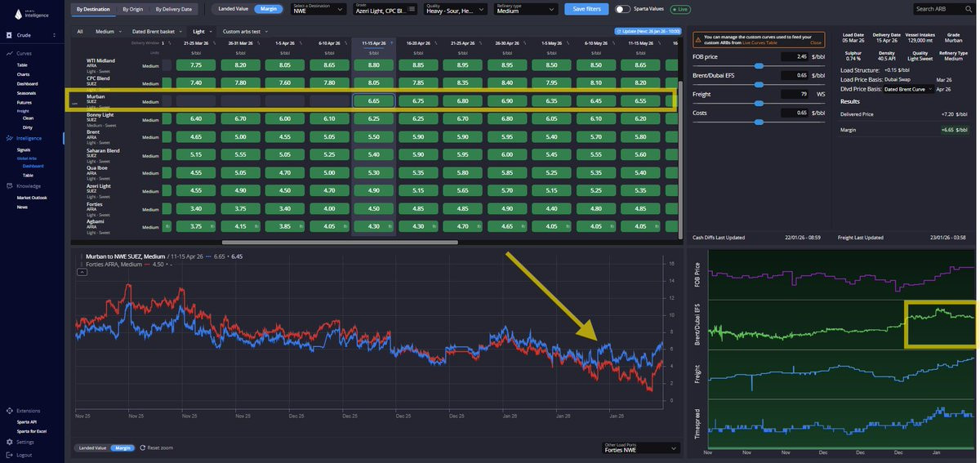Click the Knowledge chat icon in sidebar
The image size is (980, 463).
pos(8,186)
